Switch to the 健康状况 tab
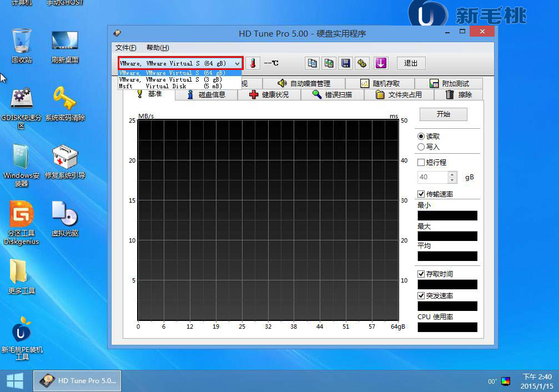Viewport: 559px width, 392px height. 269,94
